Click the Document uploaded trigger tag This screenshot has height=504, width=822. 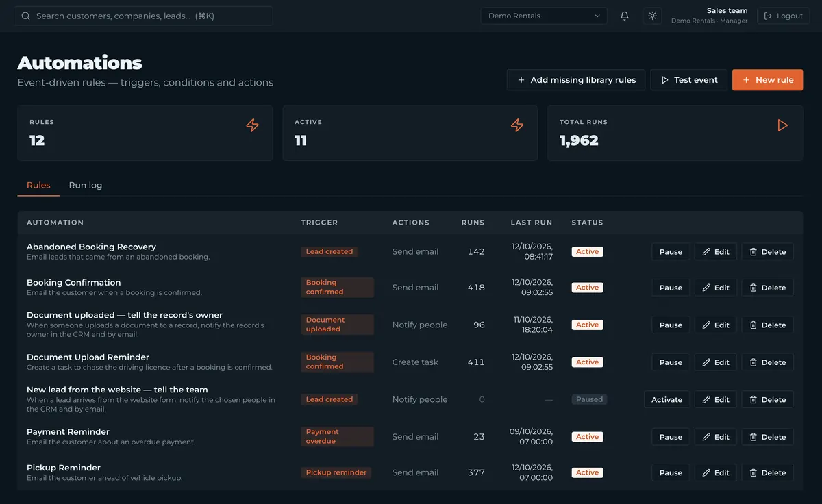337,325
